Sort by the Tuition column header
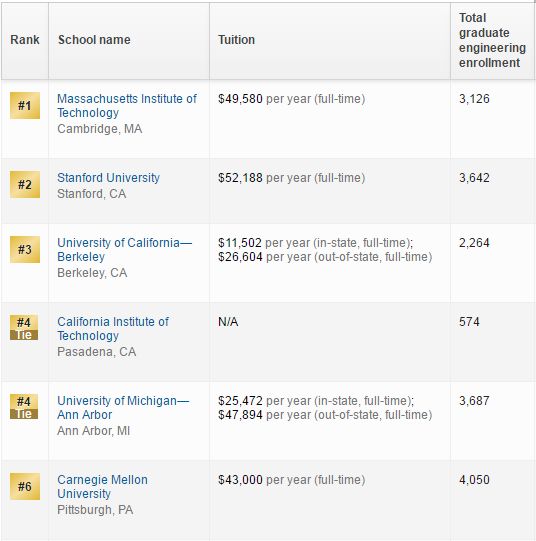The image size is (536, 541). coord(237,40)
